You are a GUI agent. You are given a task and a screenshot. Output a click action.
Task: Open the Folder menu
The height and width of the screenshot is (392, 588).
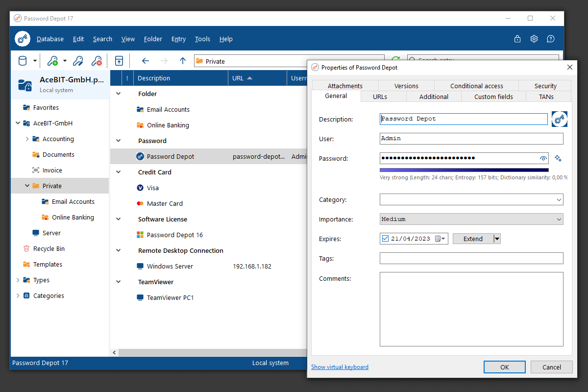pos(153,39)
